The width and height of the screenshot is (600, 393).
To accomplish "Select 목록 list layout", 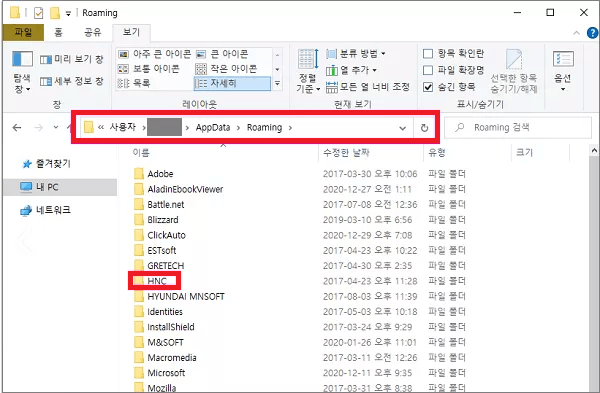I will [134, 83].
